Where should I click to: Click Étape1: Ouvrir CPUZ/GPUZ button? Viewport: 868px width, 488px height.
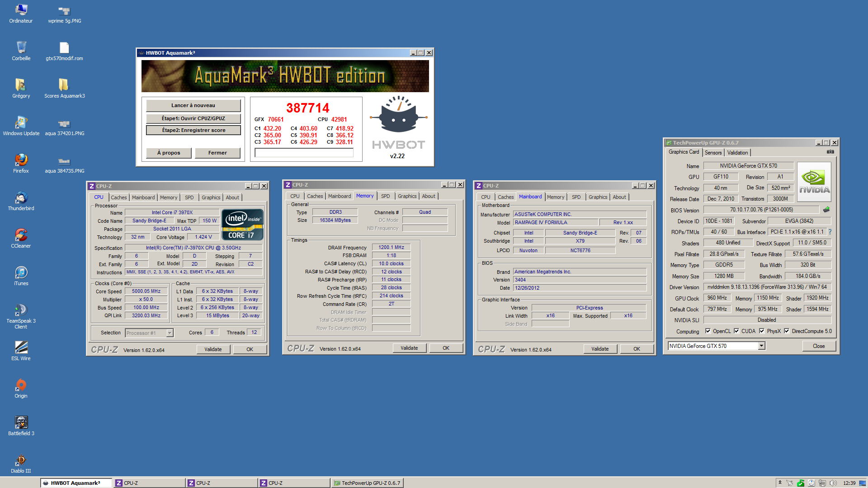tap(193, 118)
